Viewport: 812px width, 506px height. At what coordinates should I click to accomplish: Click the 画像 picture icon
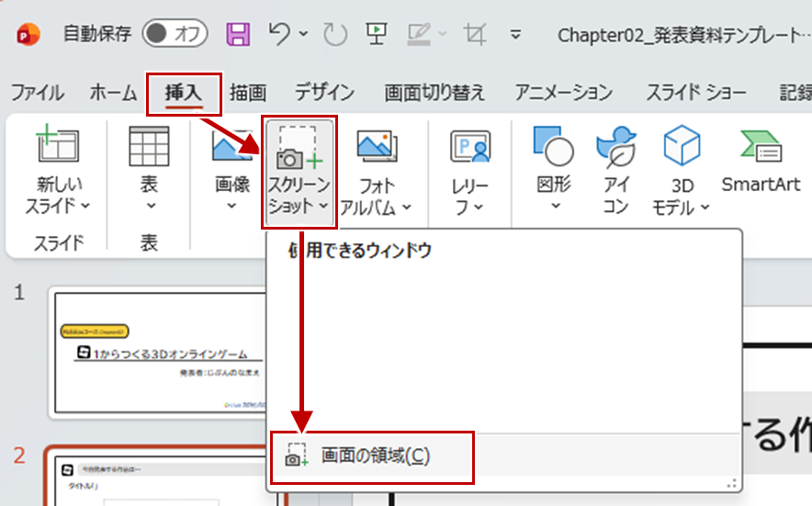tap(231, 146)
